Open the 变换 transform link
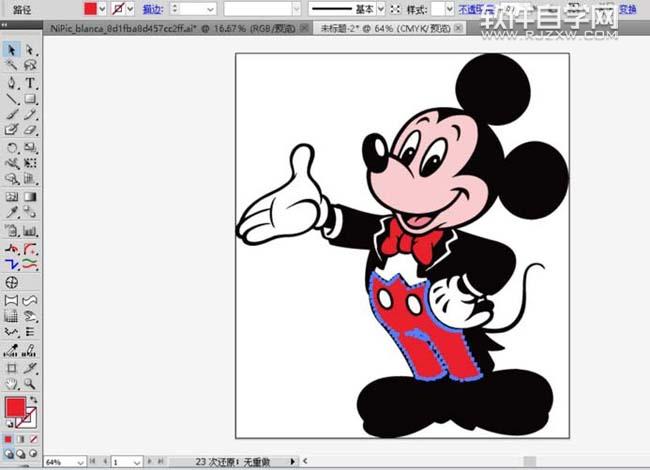This screenshot has width=650, height=470. 628,9
